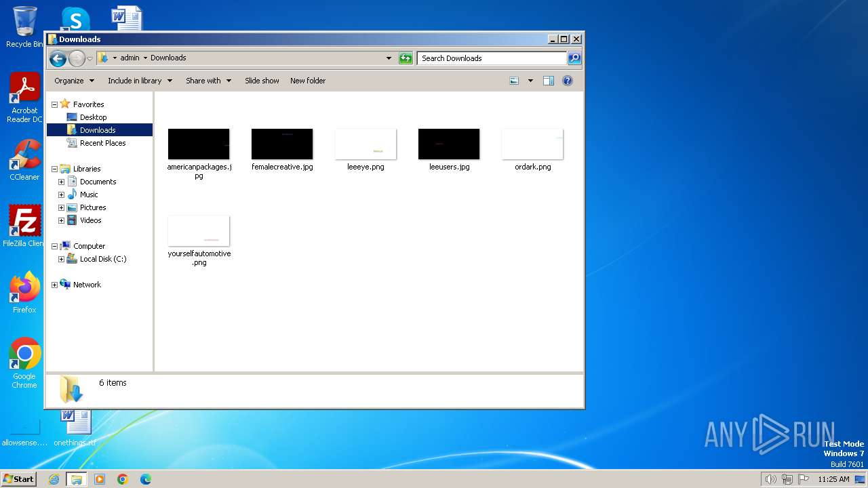868x488 pixels.
Task: Select americanpackages.jpg thumbnail
Action: tap(199, 144)
